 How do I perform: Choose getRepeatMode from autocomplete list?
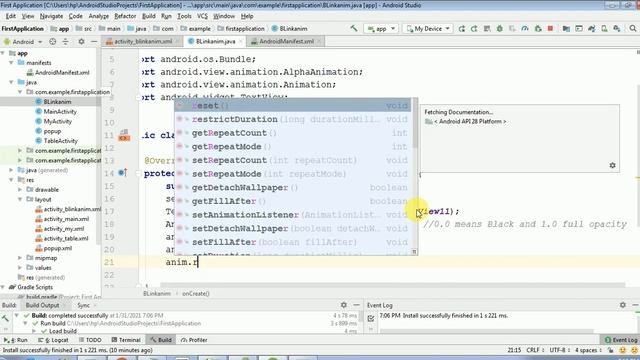pyautogui.click(x=292, y=147)
